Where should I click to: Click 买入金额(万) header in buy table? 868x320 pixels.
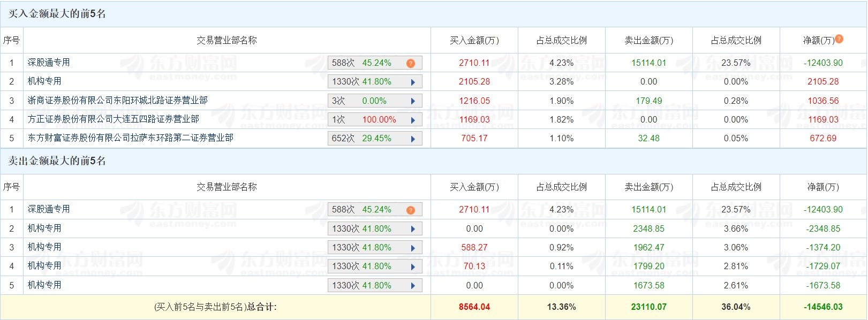pos(474,41)
